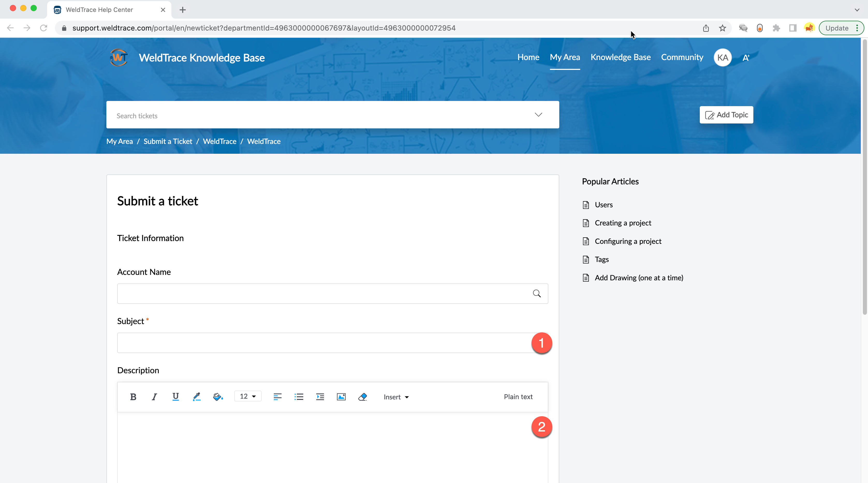868x483 pixels.
Task: Open WeldTrace Knowledge Base title link
Action: 202,58
